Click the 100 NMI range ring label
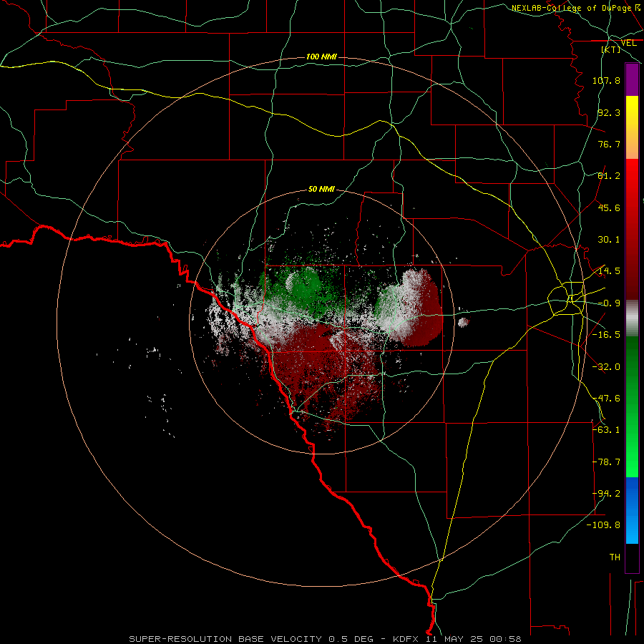Screen dimensions: 644x644 pyautogui.click(x=321, y=57)
